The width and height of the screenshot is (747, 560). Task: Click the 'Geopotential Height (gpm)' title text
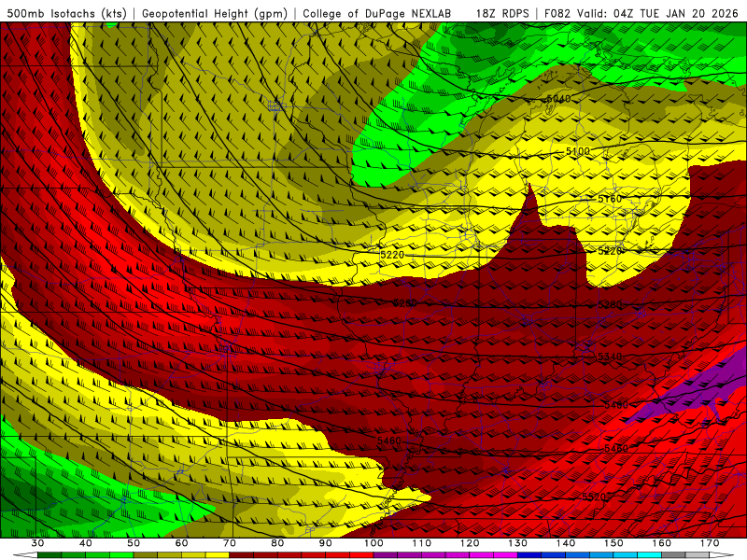coord(215,14)
